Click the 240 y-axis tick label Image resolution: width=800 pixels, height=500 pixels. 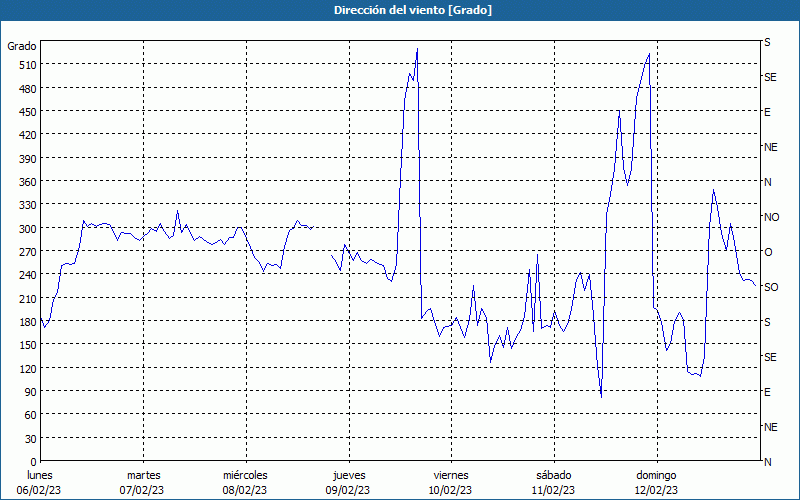28,275
